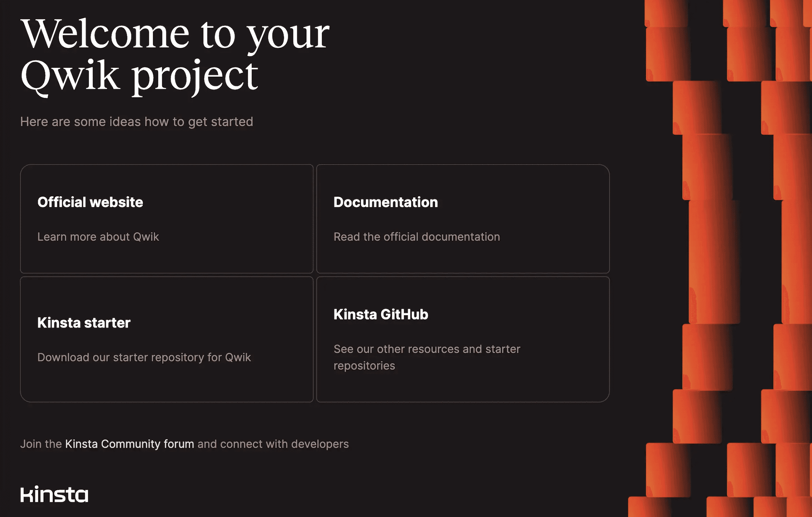Click 'Read the official documentation' text

click(x=416, y=237)
